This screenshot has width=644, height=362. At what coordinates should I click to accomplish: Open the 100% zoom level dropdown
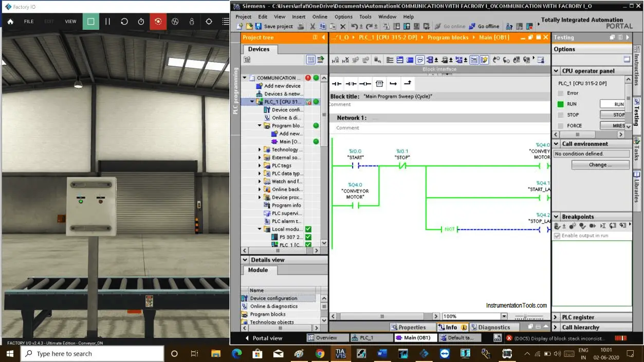tap(504, 316)
